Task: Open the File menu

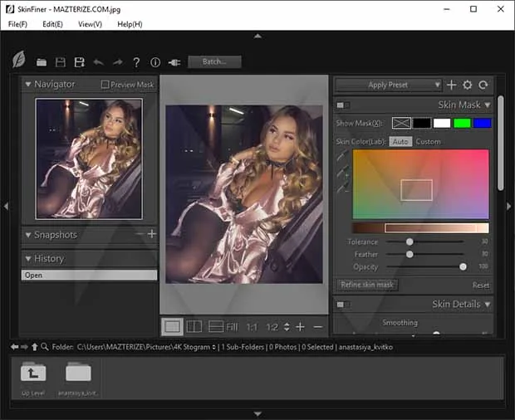Action: point(17,24)
